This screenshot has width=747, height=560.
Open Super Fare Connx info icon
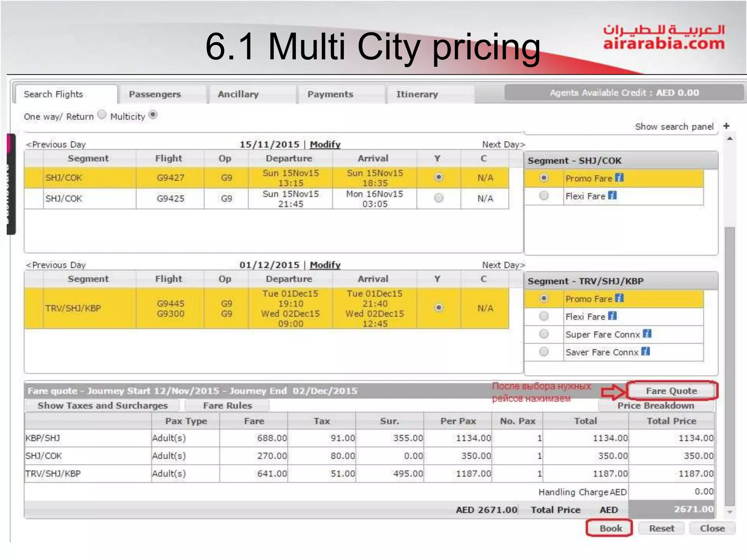click(x=647, y=334)
